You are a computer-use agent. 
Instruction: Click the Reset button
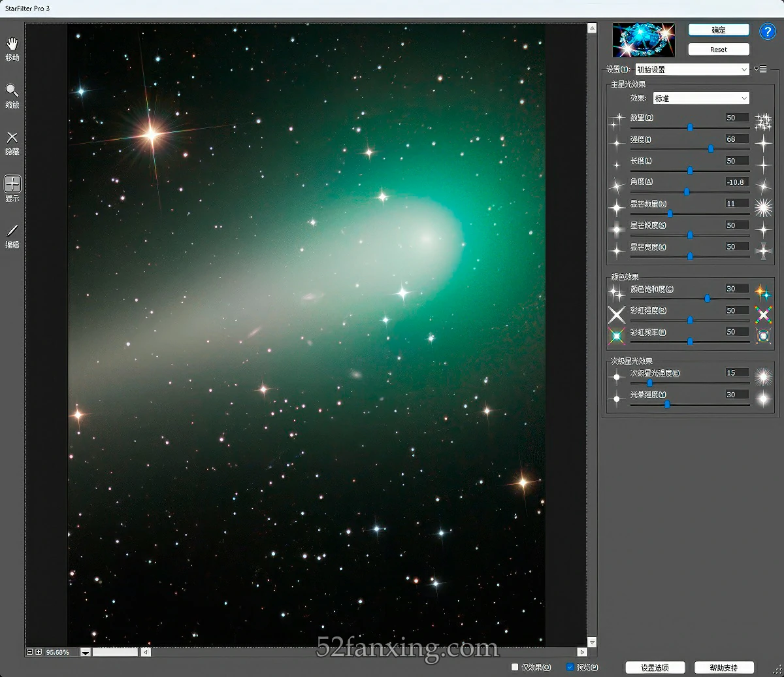(719, 50)
